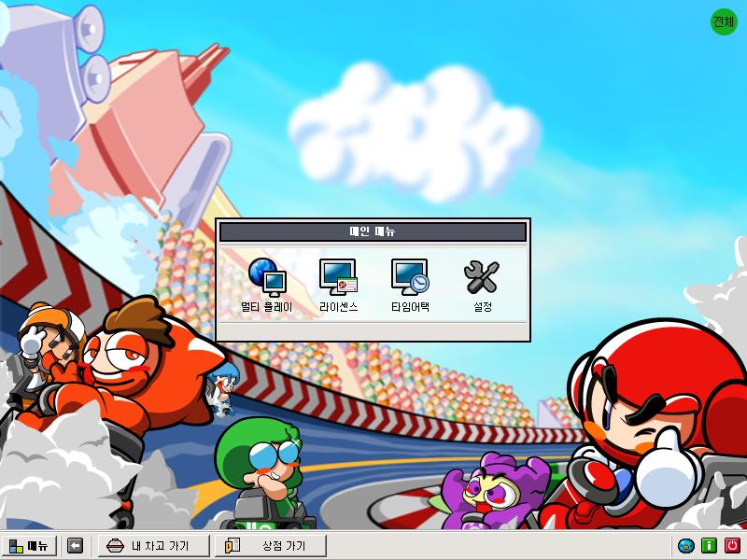Select the 라이센스 monitor icon
747x560 pixels.
click(x=338, y=277)
